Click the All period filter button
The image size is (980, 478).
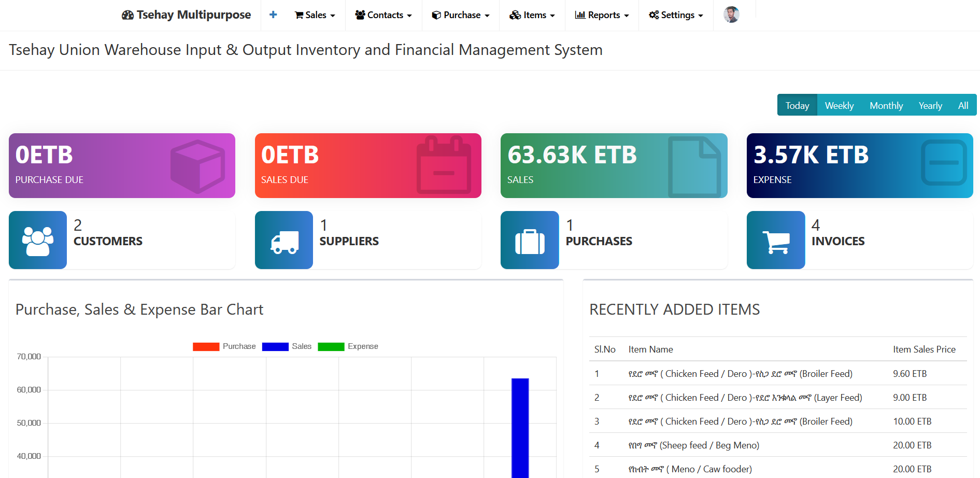coord(963,105)
